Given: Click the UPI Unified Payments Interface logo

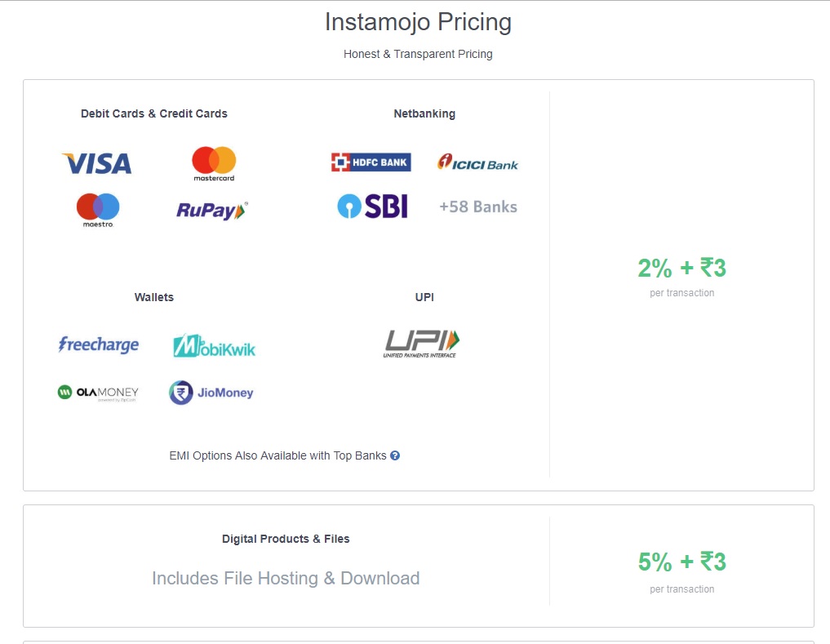Looking at the screenshot, I should [421, 344].
